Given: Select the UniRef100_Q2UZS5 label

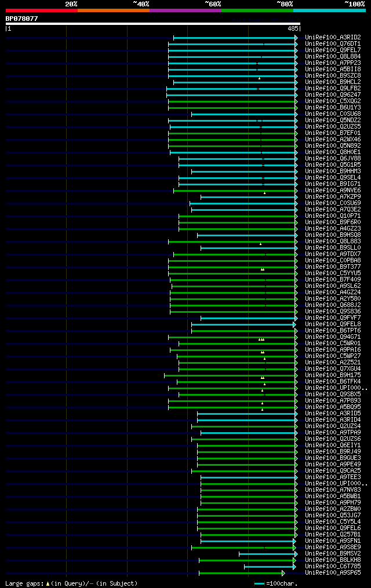Looking at the screenshot, I should (x=333, y=127).
